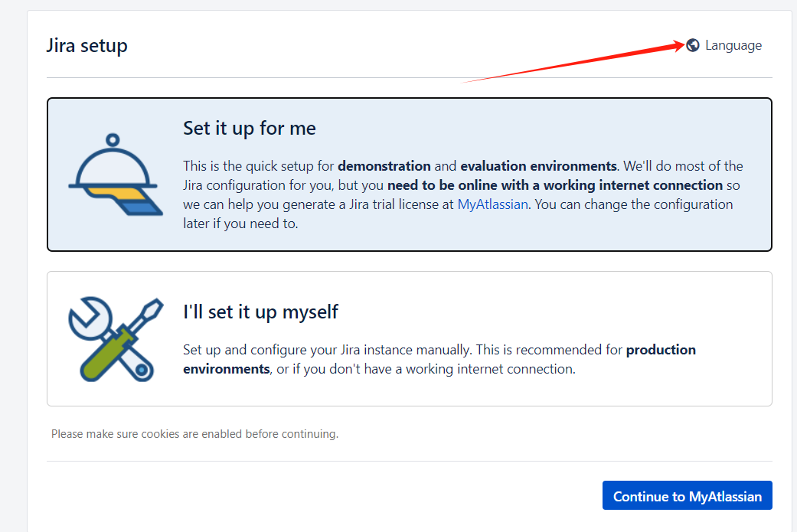
Task: Click the serving cloche icon
Action: (113, 175)
